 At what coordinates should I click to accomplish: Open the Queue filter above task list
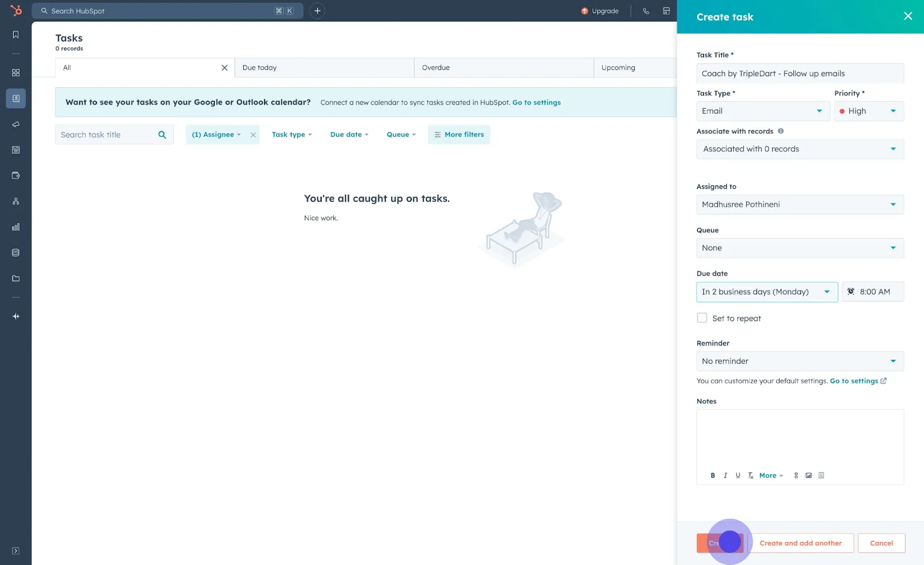tap(401, 135)
